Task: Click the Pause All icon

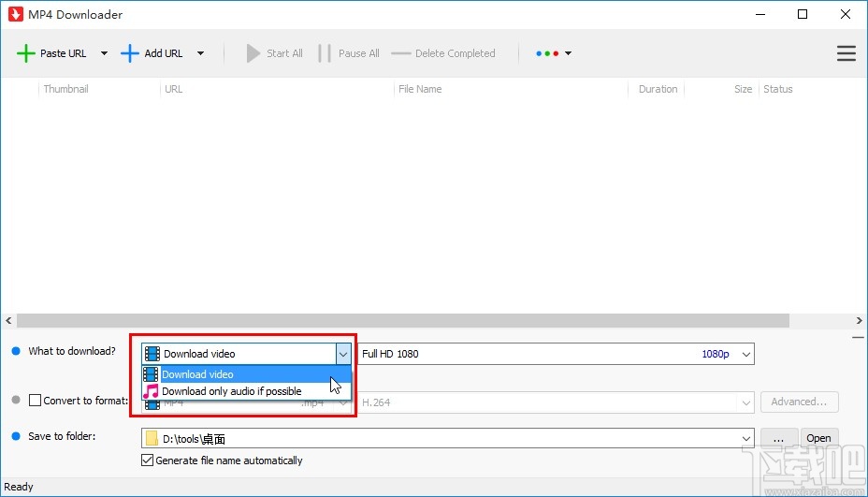Action: (325, 53)
